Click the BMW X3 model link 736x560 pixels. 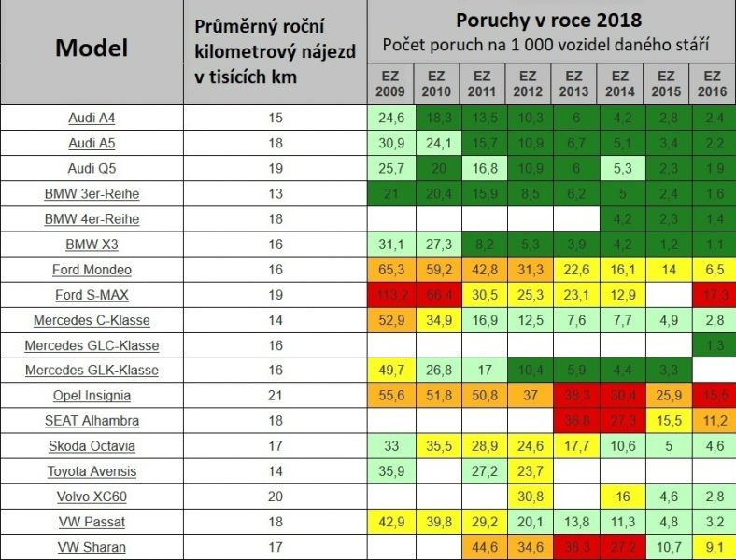tap(92, 245)
